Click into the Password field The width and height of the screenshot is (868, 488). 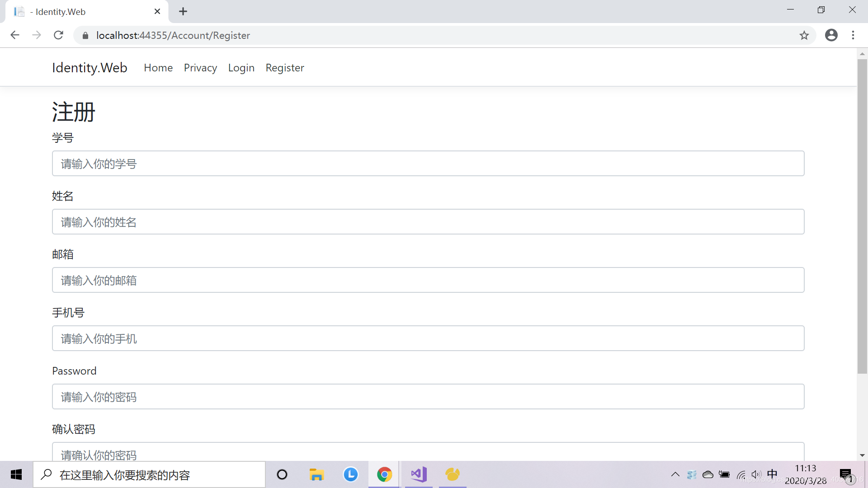pyautogui.click(x=428, y=397)
